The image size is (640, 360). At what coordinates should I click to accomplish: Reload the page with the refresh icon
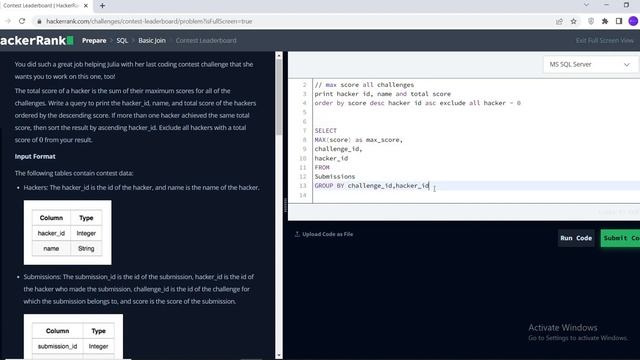click(22, 21)
